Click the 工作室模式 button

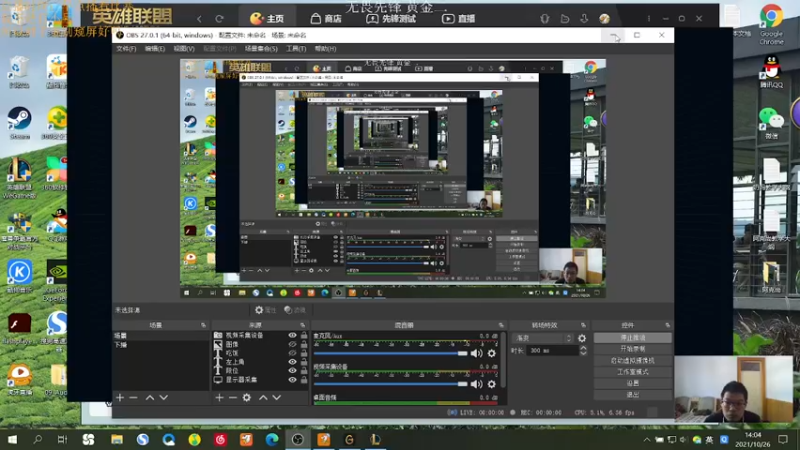pos(633,371)
